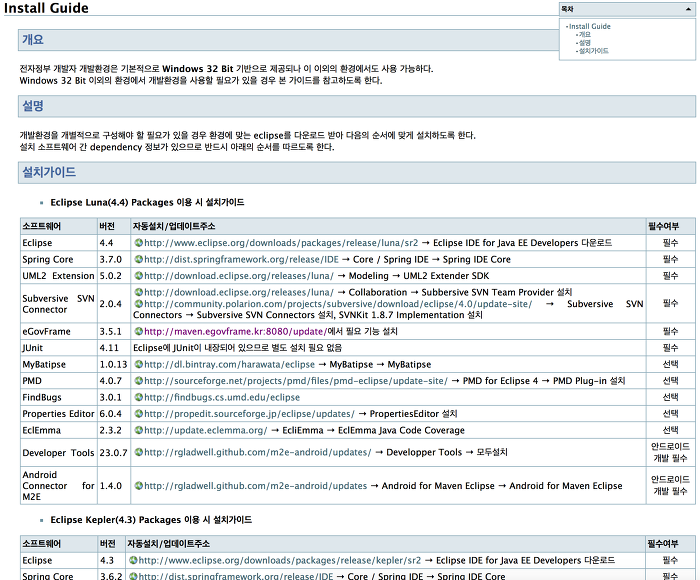Viewport: 700px width, 580px height.
Task: Select the UML2 Extension software cell
Action: coord(59,276)
